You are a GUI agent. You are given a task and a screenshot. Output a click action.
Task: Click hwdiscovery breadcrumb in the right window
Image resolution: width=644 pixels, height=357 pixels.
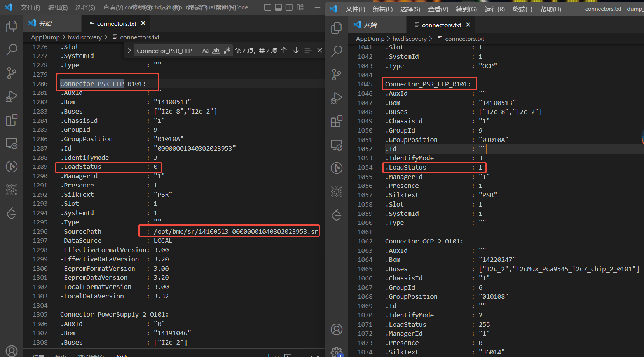[409, 38]
